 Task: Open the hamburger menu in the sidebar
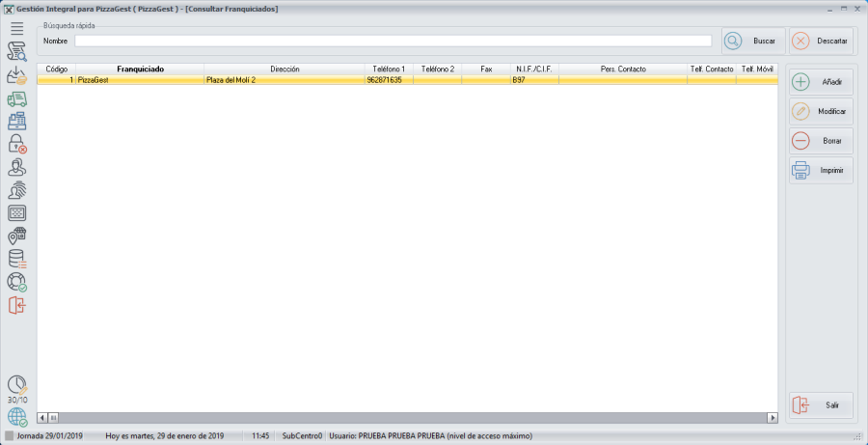pos(16,29)
